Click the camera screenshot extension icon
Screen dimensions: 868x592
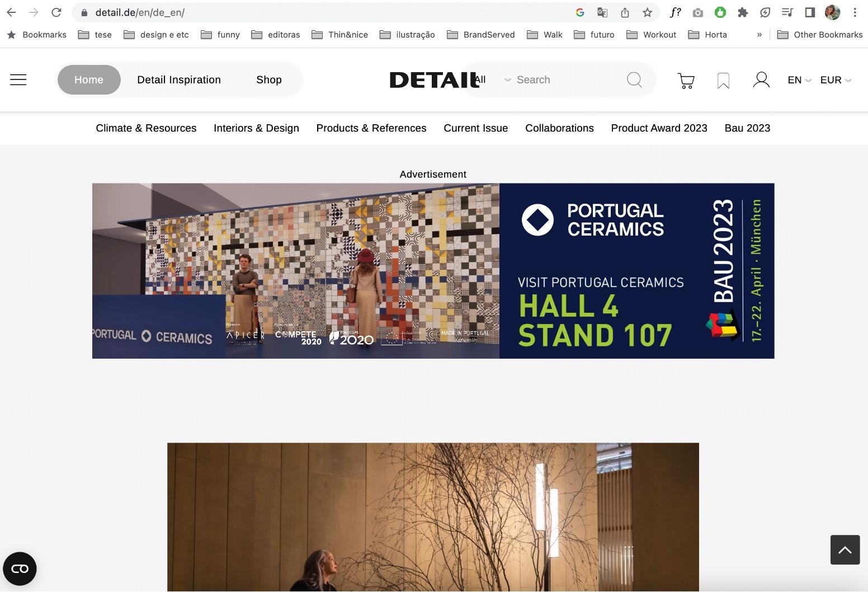(x=697, y=12)
